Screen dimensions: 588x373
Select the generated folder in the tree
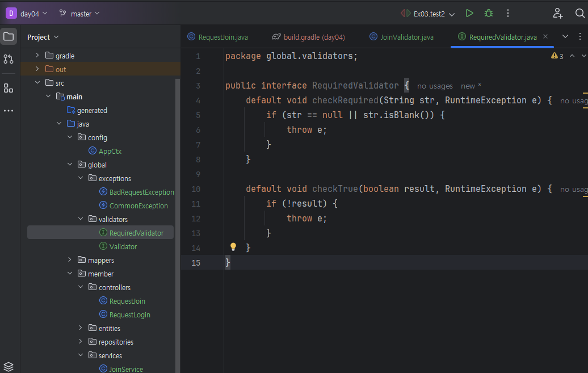(92, 110)
